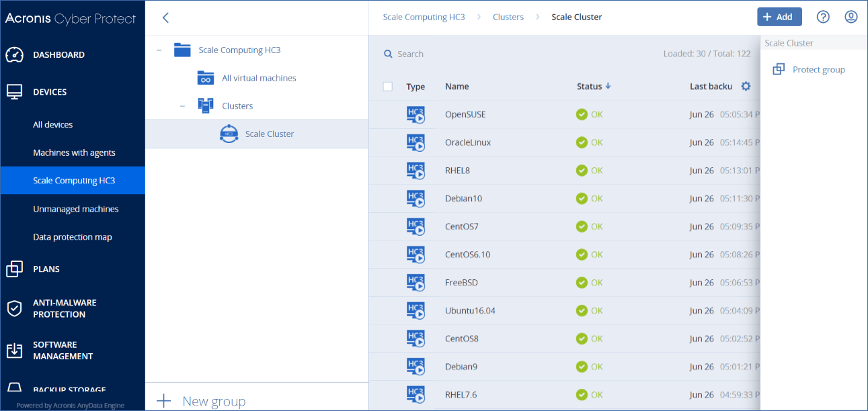868x411 pixels.
Task: Click the Devices monitor icon
Action: click(x=15, y=92)
